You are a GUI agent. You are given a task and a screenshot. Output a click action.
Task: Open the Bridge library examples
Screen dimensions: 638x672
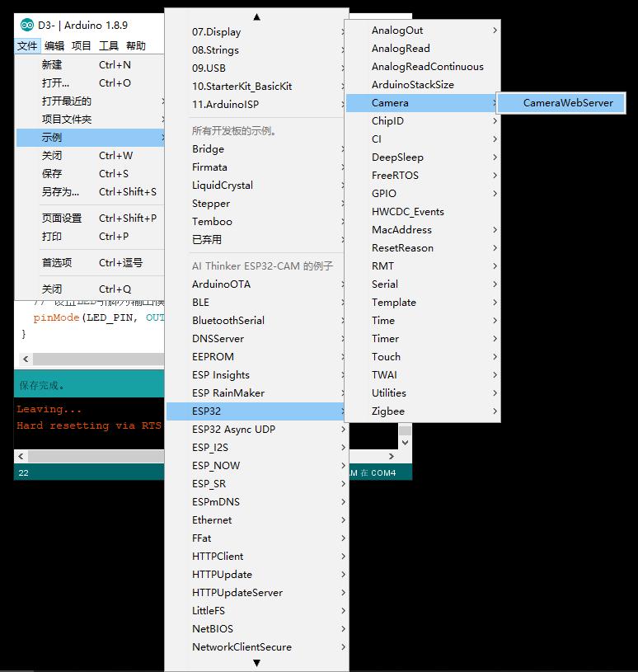[x=256, y=149]
